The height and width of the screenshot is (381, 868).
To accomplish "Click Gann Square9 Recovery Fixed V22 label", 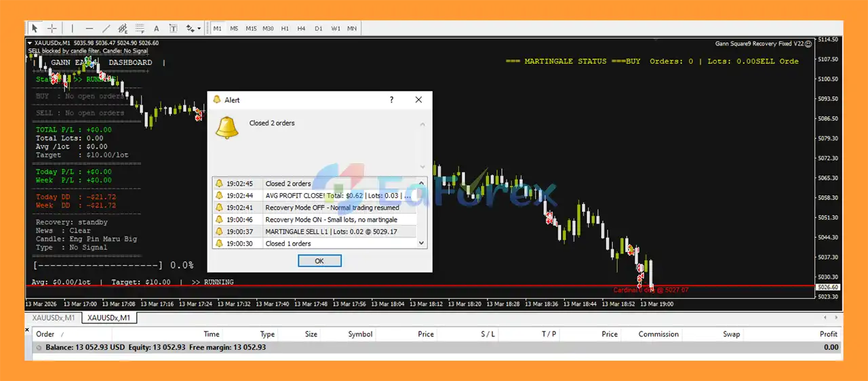I will pos(758,43).
